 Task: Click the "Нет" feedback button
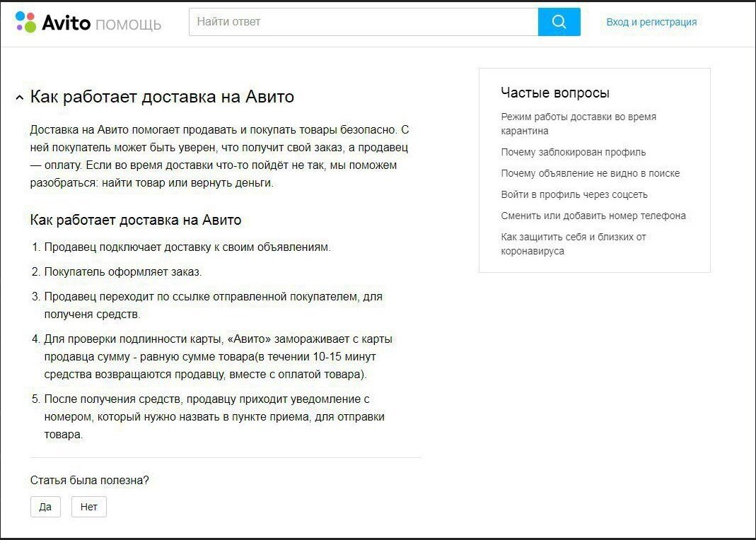click(x=88, y=507)
